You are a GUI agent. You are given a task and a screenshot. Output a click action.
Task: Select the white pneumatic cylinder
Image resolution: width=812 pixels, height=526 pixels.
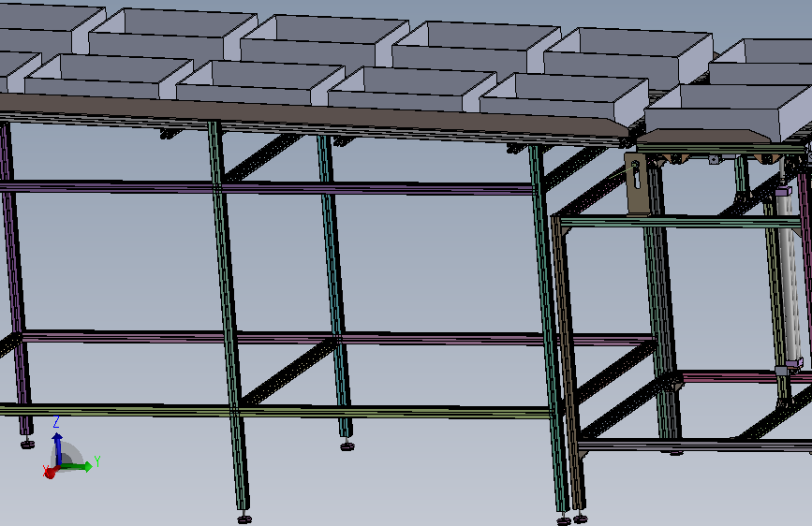coord(790,280)
